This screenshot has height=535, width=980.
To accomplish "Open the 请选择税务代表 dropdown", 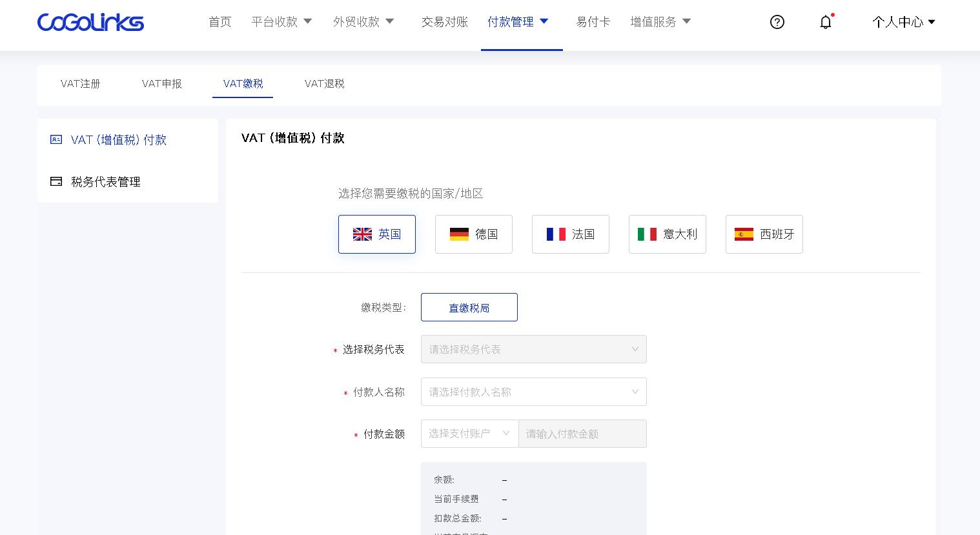I will (x=533, y=349).
